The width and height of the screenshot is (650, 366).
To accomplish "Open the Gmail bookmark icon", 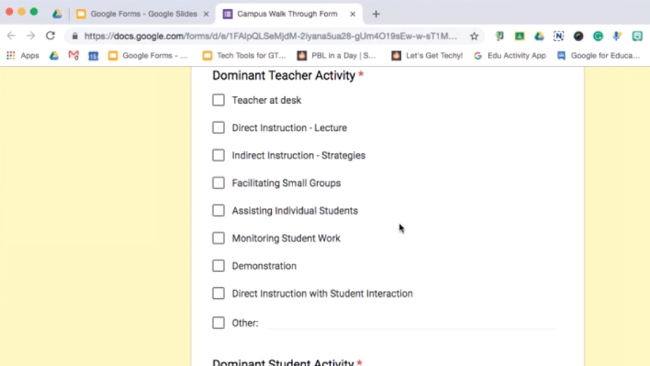I will tap(74, 56).
